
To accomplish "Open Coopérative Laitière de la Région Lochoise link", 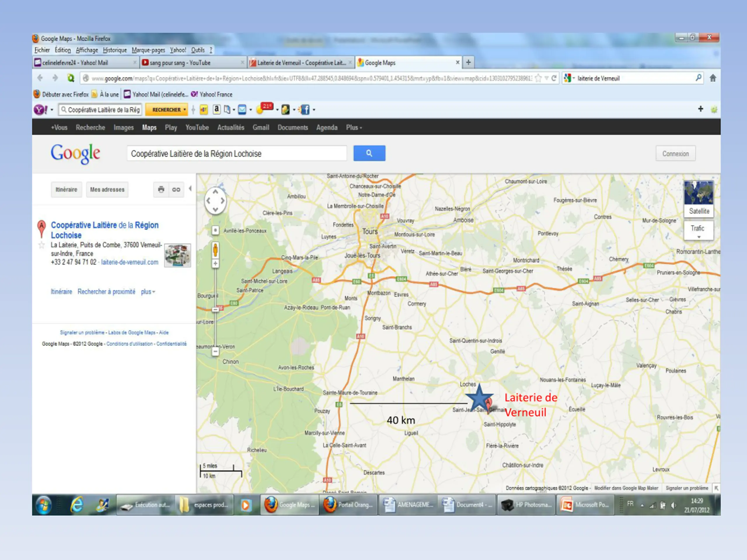I will pyautogui.click(x=104, y=230).
